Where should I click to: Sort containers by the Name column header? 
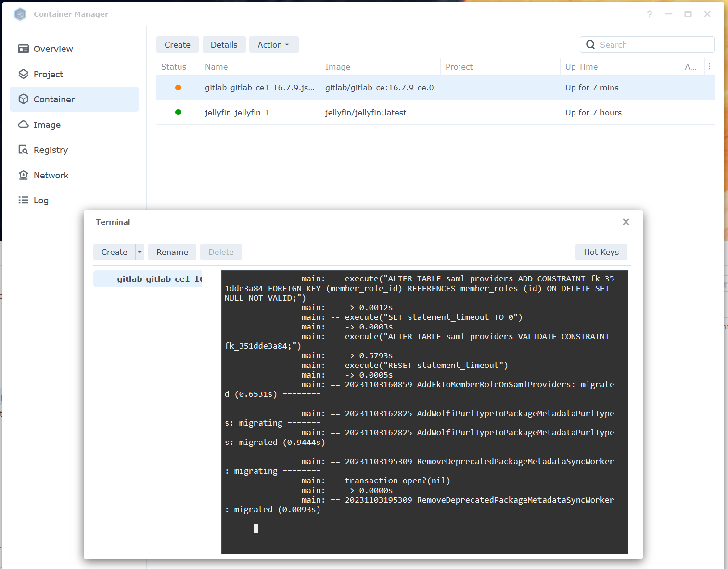(x=216, y=66)
